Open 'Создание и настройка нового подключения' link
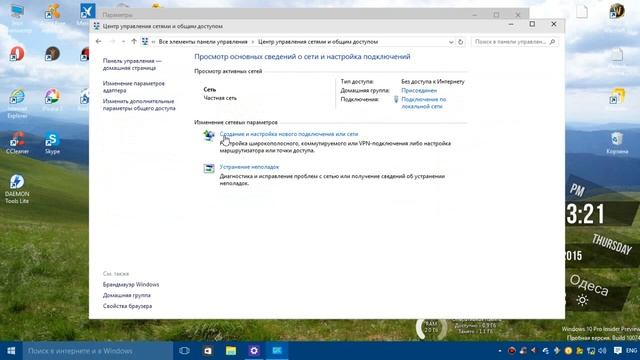The width and height of the screenshot is (640, 360). point(289,134)
